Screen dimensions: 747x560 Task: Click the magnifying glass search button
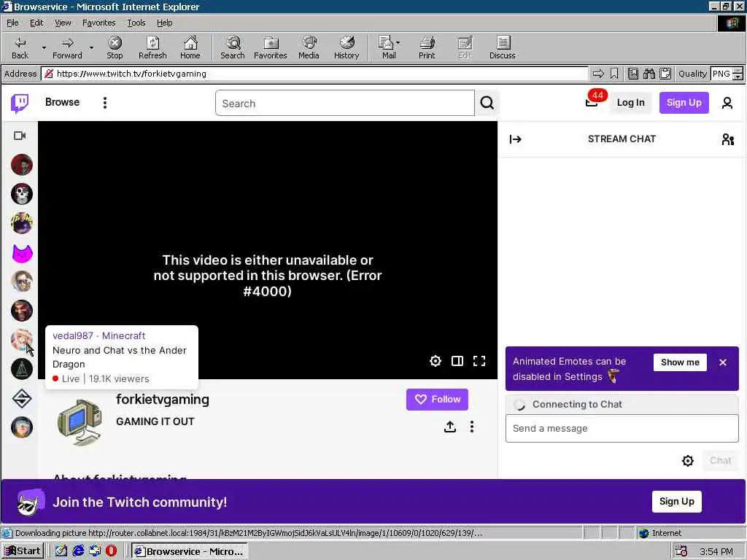pyautogui.click(x=487, y=103)
